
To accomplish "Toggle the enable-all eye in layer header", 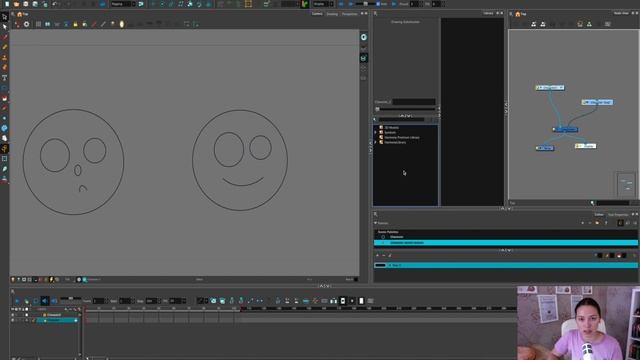I will pos(13,309).
